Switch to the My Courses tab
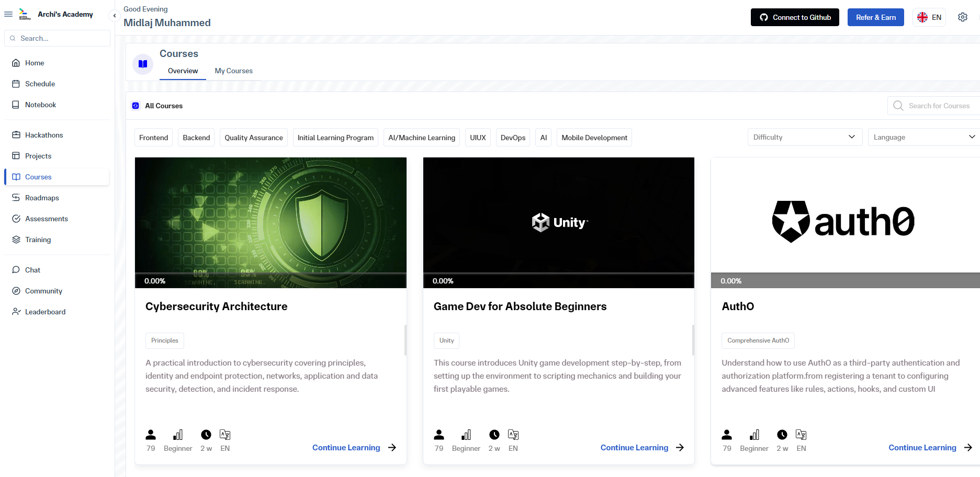Viewport: 980px width, 477px height. pyautogui.click(x=233, y=71)
